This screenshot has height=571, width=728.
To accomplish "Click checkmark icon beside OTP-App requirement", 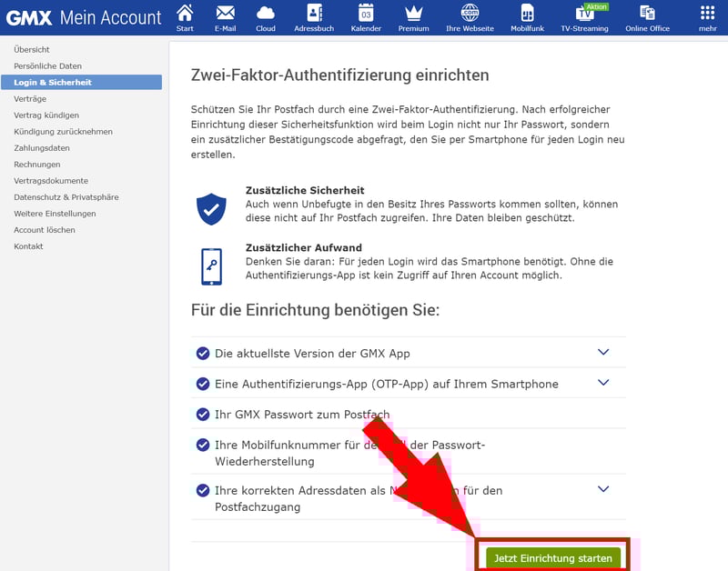I will [203, 384].
